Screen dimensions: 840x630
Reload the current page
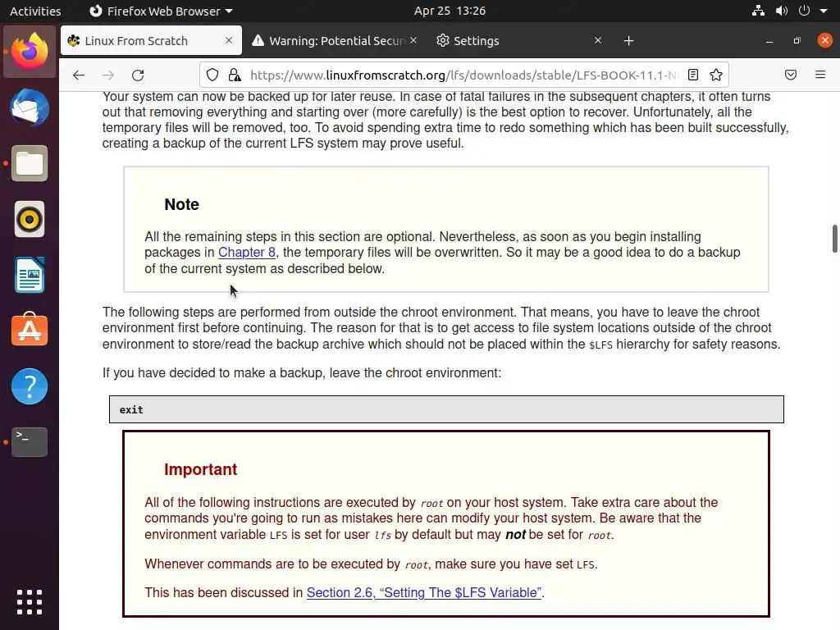point(138,75)
